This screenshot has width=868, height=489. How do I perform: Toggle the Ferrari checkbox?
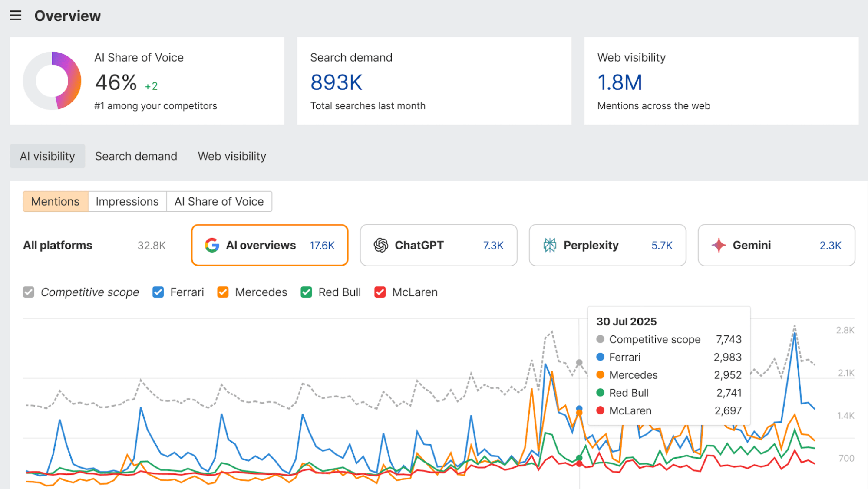pyautogui.click(x=158, y=292)
